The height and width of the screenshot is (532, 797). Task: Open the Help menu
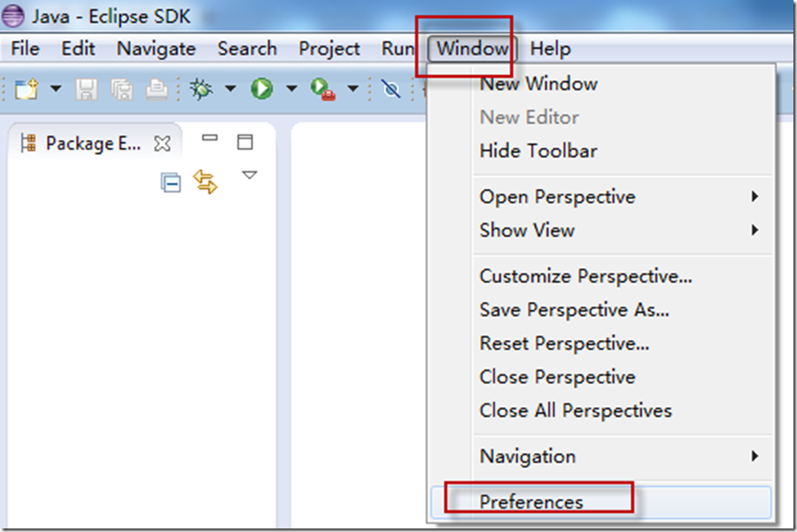(x=551, y=49)
